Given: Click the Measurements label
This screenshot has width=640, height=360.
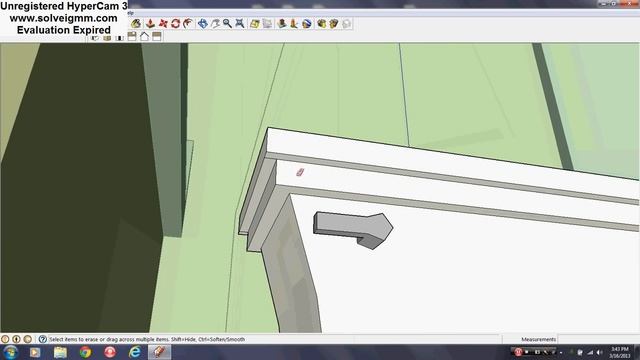Looking at the screenshot, I should (x=538, y=339).
